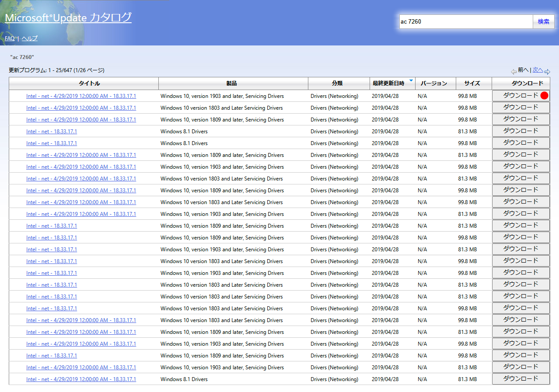The image size is (559, 392).
Task: Go to next page via 次へ link
Action: (538, 70)
